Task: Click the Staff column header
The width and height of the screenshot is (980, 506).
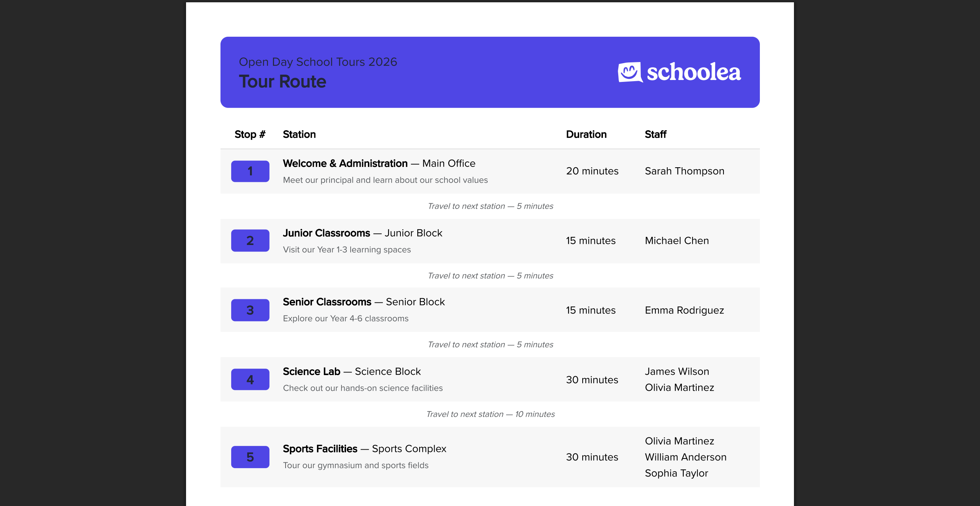Action: point(655,134)
